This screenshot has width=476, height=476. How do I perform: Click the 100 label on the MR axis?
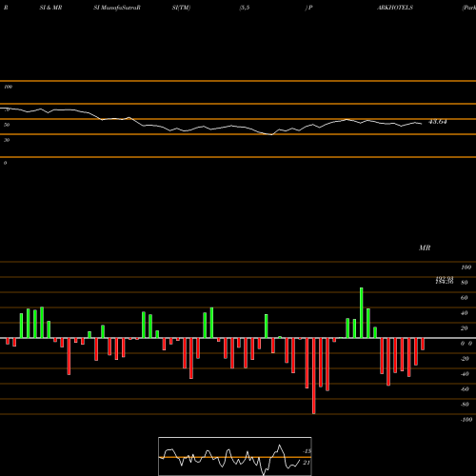click(x=466, y=268)
